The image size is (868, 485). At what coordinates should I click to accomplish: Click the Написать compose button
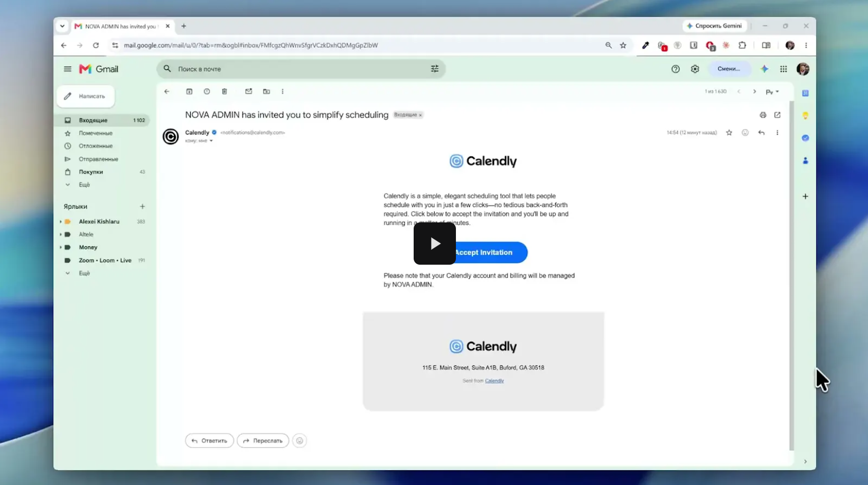(86, 96)
